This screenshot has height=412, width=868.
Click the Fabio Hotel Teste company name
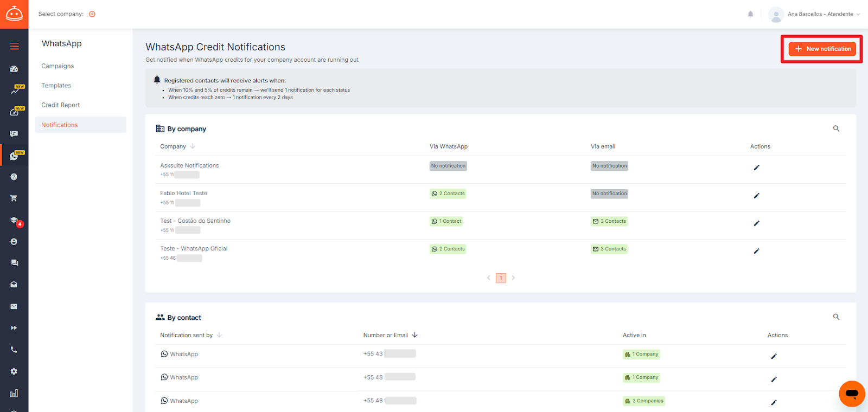pyautogui.click(x=183, y=193)
